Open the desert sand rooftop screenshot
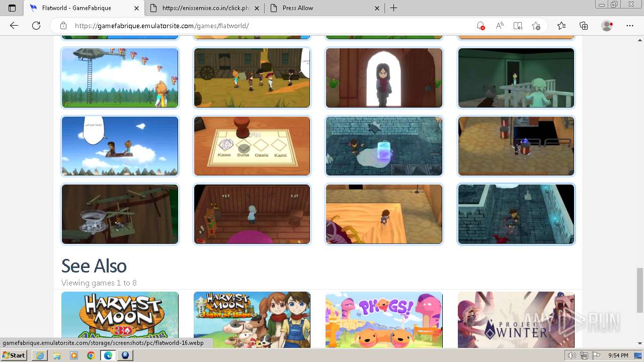 coord(384,214)
